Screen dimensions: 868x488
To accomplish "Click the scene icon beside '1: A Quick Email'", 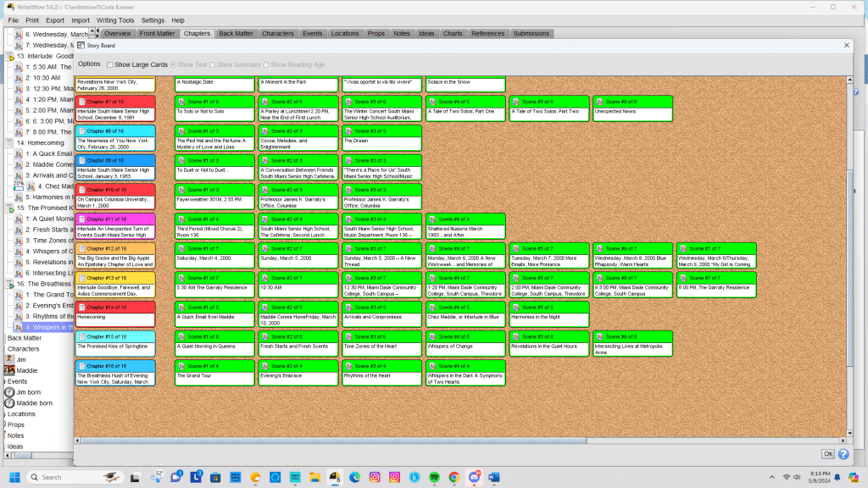I will (x=19, y=153).
